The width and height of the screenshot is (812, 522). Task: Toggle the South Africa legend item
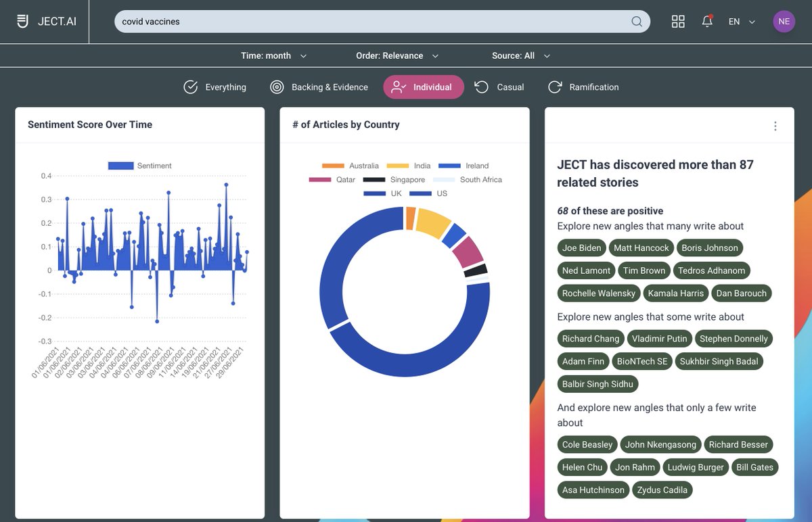coord(467,180)
